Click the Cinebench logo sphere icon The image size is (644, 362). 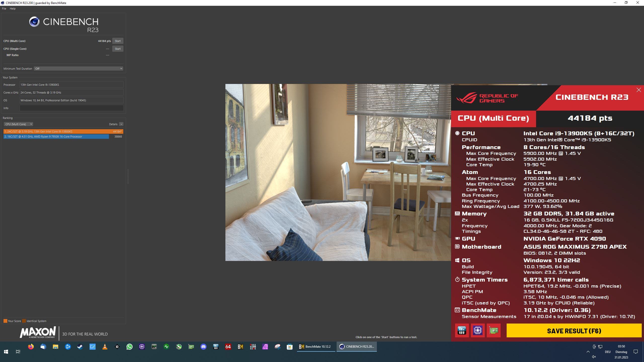[34, 22]
